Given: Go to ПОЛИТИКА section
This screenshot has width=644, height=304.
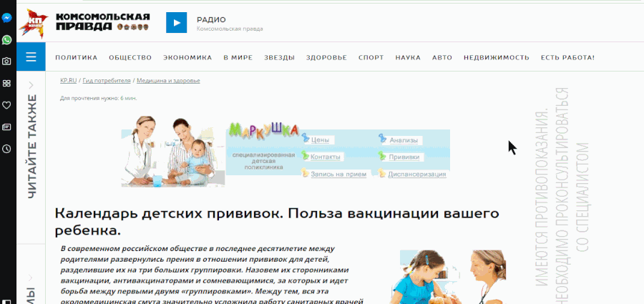Looking at the screenshot, I should (77, 57).
